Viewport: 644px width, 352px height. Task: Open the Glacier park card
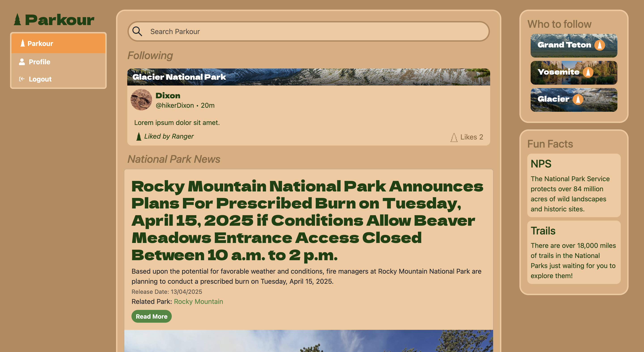point(574,100)
